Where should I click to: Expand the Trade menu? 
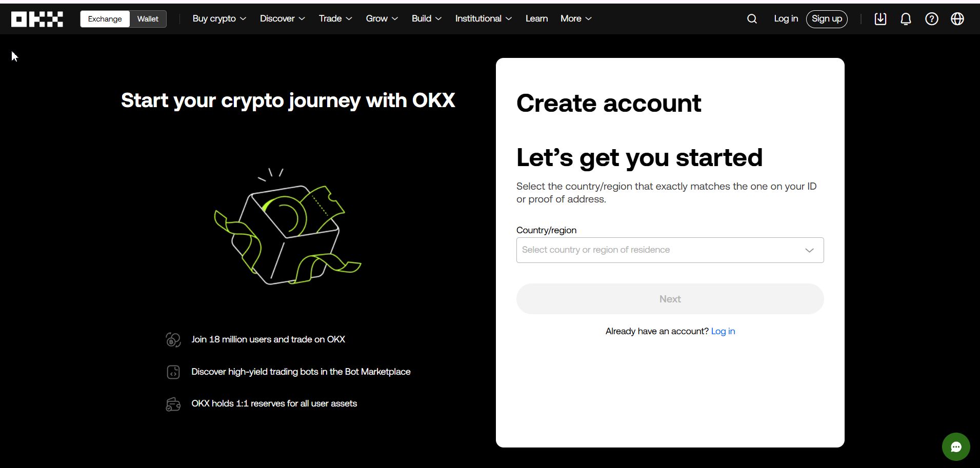coord(335,18)
